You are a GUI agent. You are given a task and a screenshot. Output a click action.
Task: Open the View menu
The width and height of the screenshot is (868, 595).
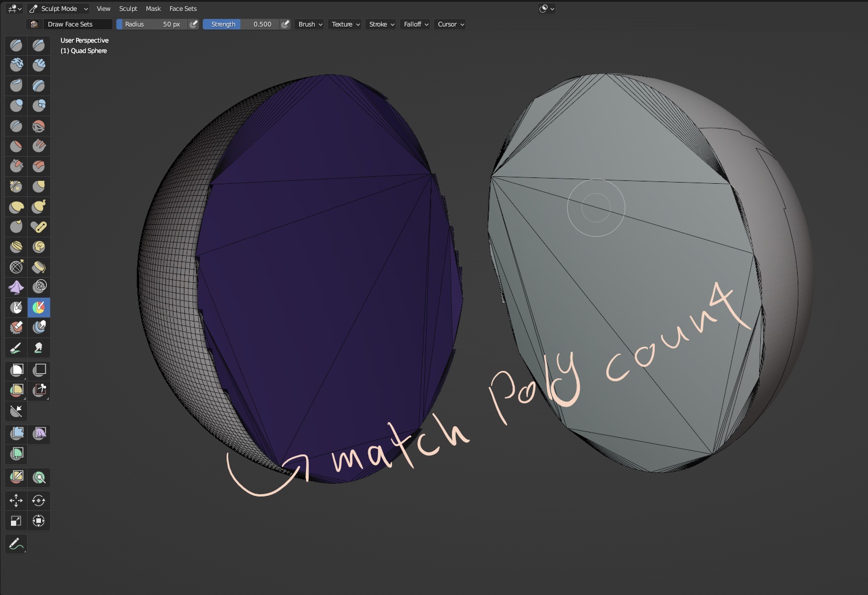(x=103, y=9)
